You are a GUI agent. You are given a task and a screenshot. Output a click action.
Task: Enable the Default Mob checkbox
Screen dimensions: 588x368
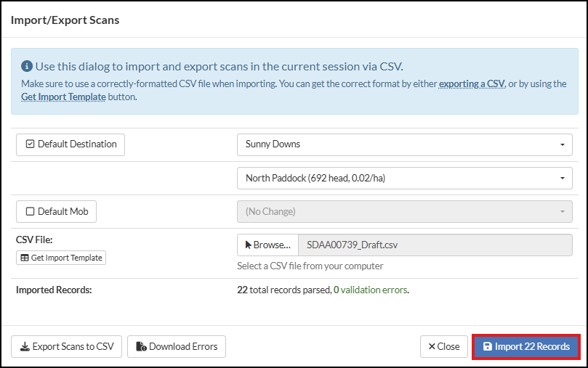pyautogui.click(x=31, y=212)
